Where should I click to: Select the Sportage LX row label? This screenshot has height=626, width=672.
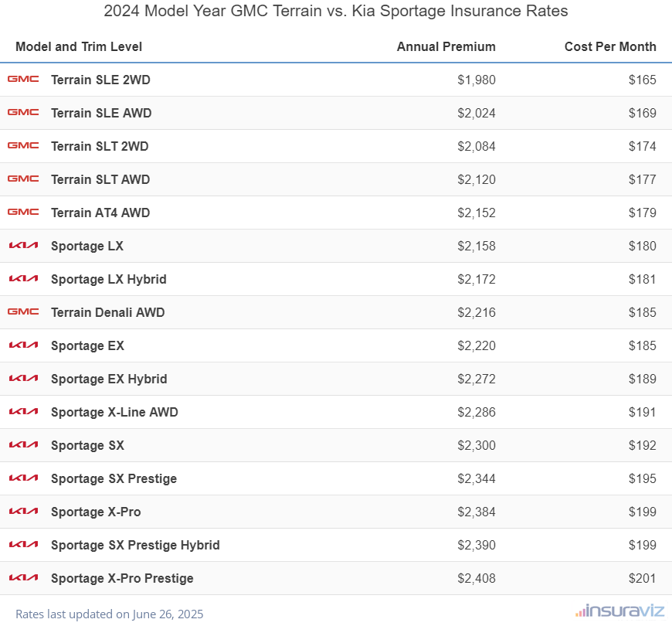click(x=87, y=246)
